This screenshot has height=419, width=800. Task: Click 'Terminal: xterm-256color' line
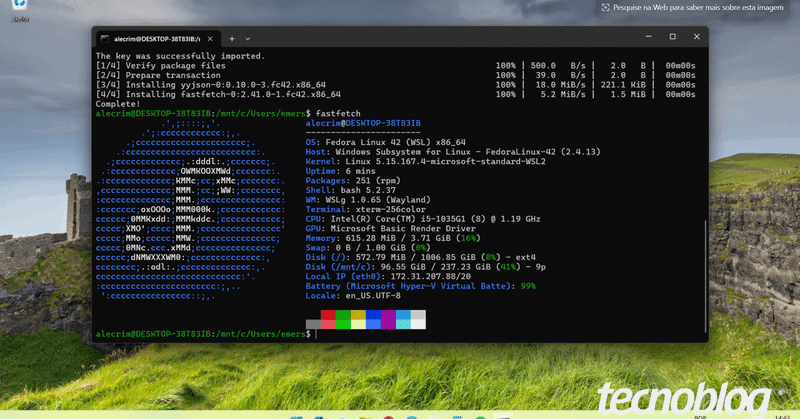tap(365, 209)
